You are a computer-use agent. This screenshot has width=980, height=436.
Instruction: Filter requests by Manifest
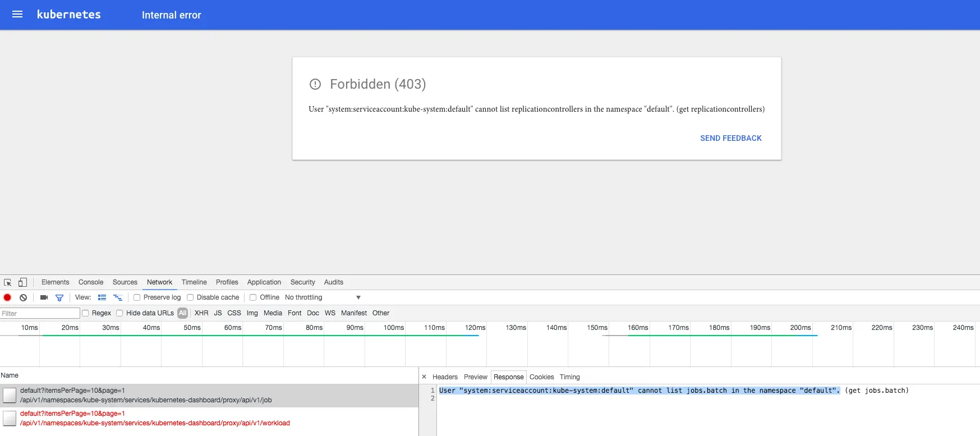(x=354, y=313)
